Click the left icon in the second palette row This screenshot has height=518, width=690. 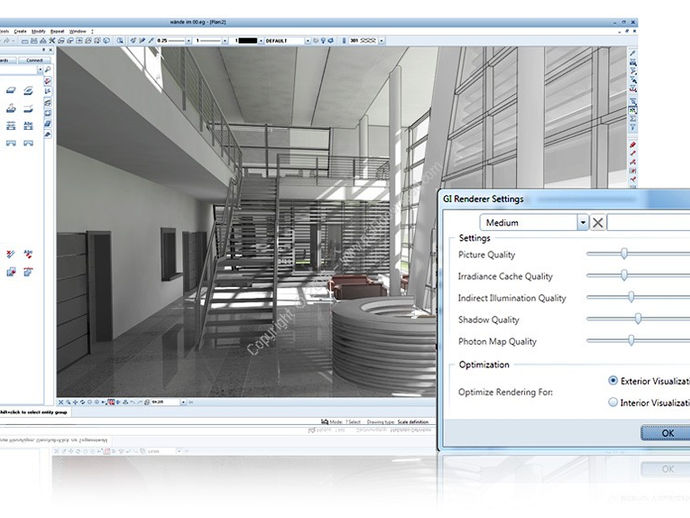(11, 108)
